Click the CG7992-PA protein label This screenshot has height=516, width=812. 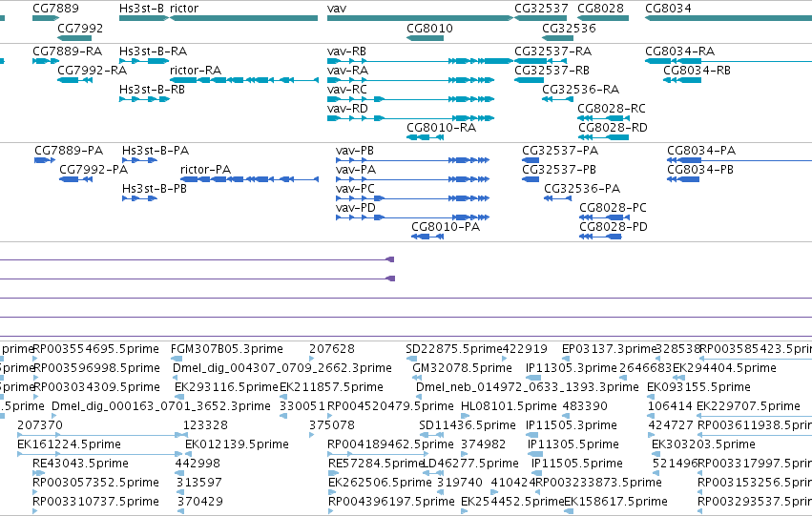pos(94,169)
